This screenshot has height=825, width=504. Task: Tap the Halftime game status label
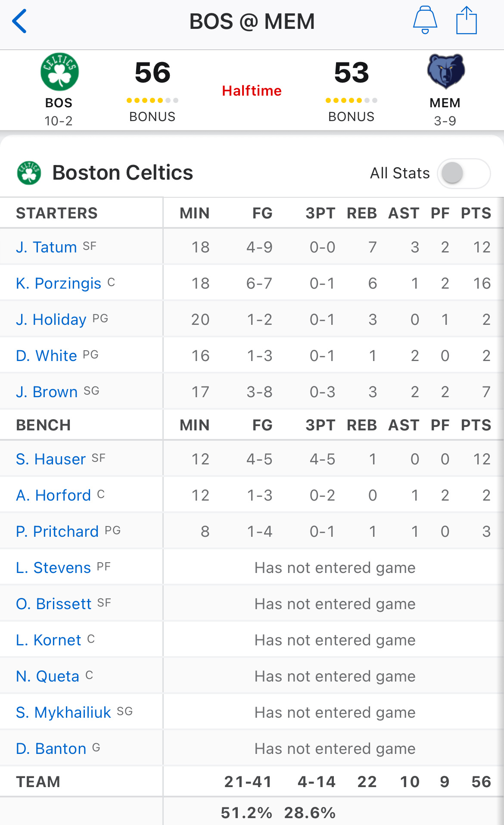coord(252,90)
